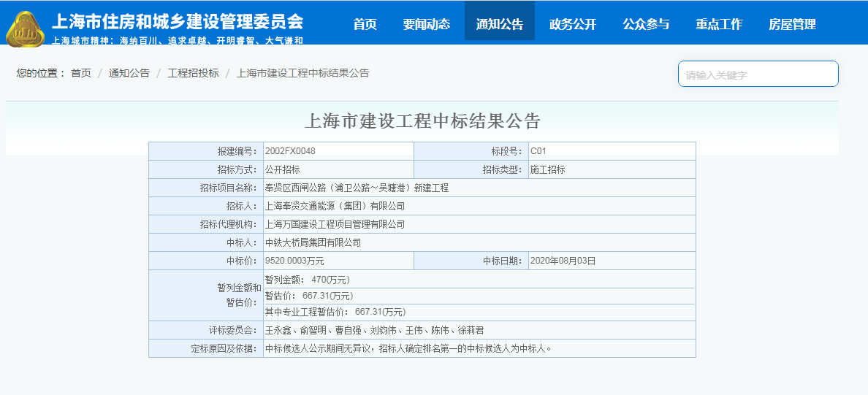Viewport: 868px width, 395px height.
Task: Click the 中标价 value 9520.0003万元
Action: [294, 261]
